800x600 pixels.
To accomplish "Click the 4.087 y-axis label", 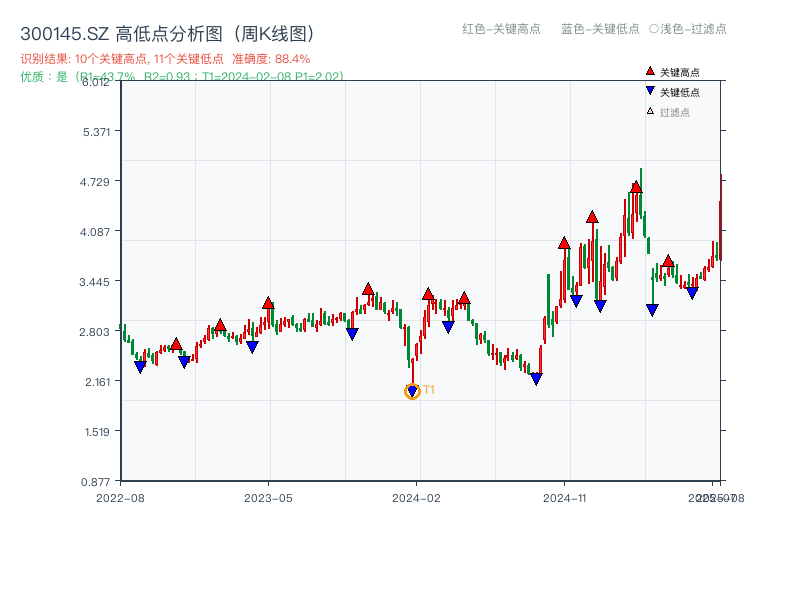I will (x=95, y=232).
